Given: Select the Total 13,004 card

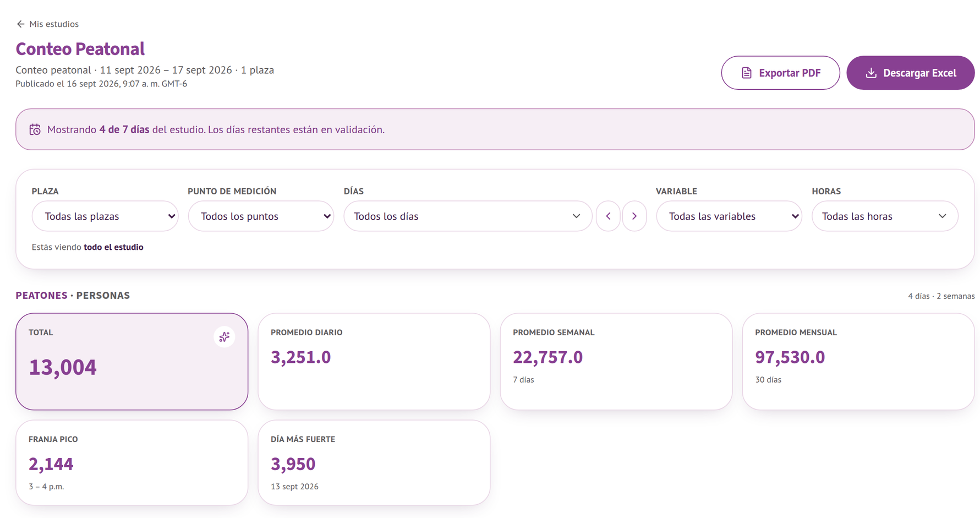Looking at the screenshot, I should (132, 361).
